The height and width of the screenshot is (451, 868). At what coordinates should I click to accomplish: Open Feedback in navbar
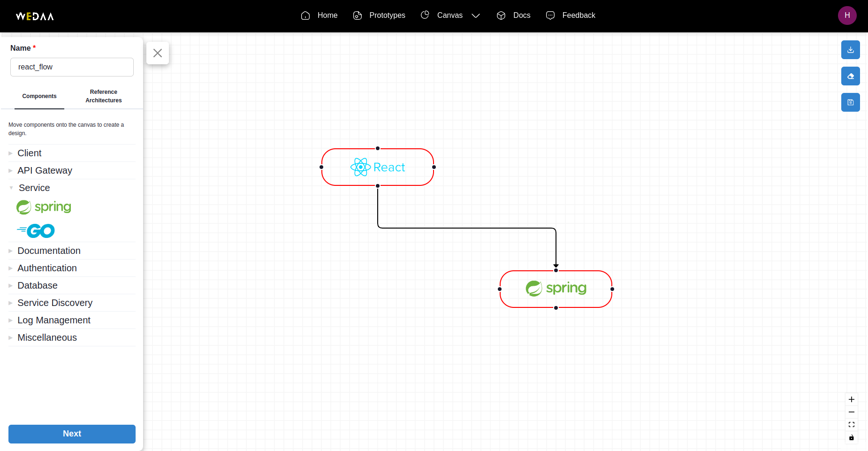579,15
